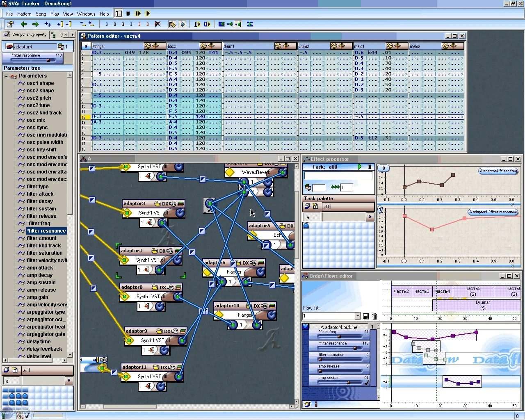This screenshot has width=525, height=420.
Task: Select 'osc1 shape' in the parameters tree
Action: tap(40, 83)
